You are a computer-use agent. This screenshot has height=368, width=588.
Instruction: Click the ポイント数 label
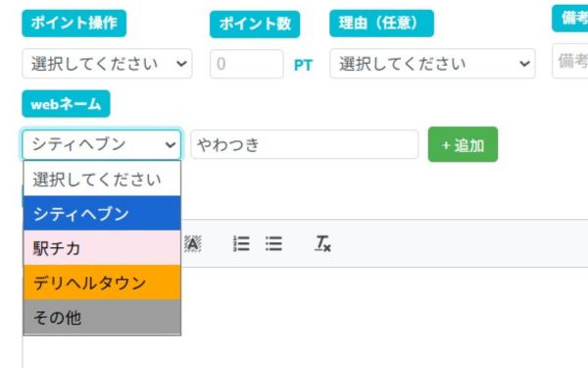[255, 25]
